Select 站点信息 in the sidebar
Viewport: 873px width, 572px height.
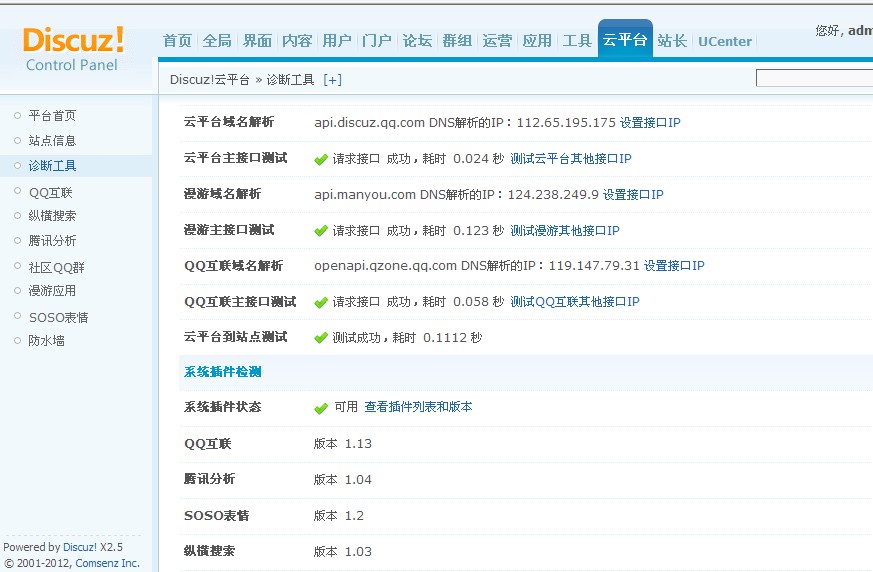[x=52, y=141]
